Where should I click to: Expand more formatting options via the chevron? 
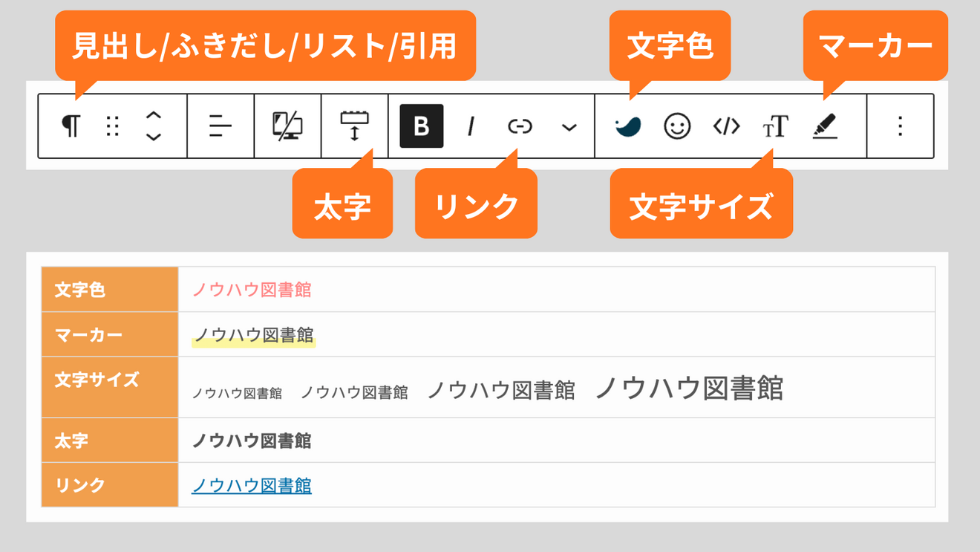click(568, 126)
